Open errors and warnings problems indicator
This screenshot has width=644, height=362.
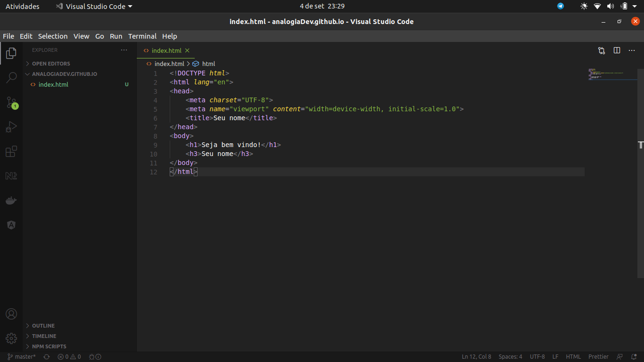[69, 357]
